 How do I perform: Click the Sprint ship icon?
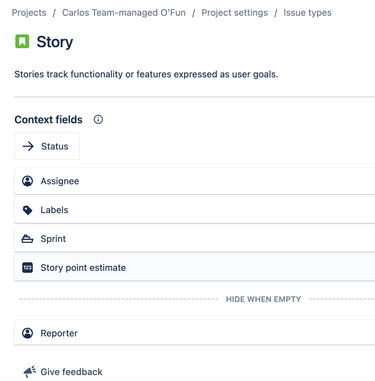[27, 239]
